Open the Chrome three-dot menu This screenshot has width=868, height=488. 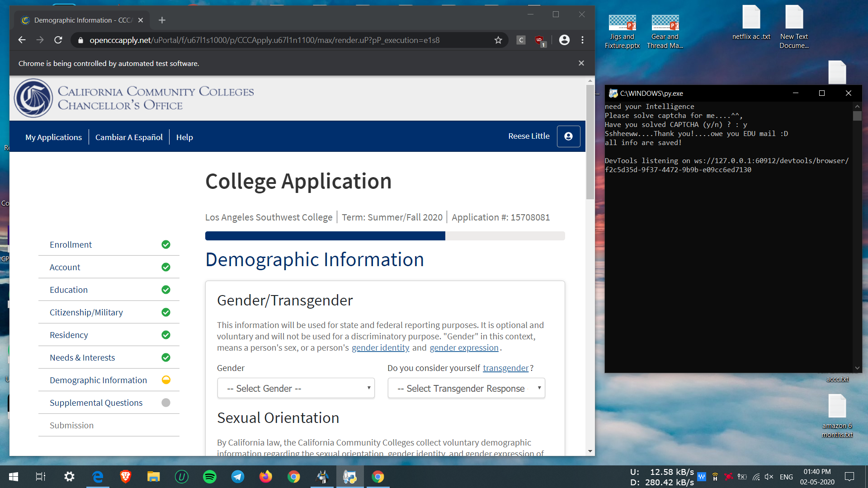[x=582, y=40]
